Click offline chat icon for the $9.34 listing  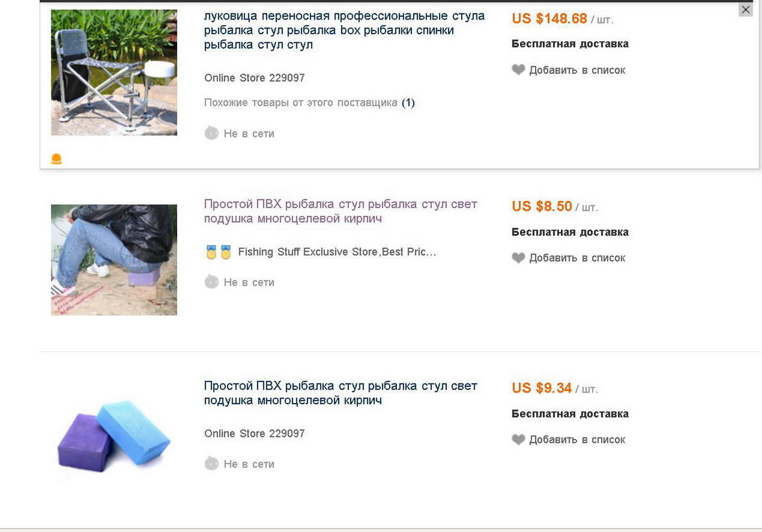pos(211,463)
